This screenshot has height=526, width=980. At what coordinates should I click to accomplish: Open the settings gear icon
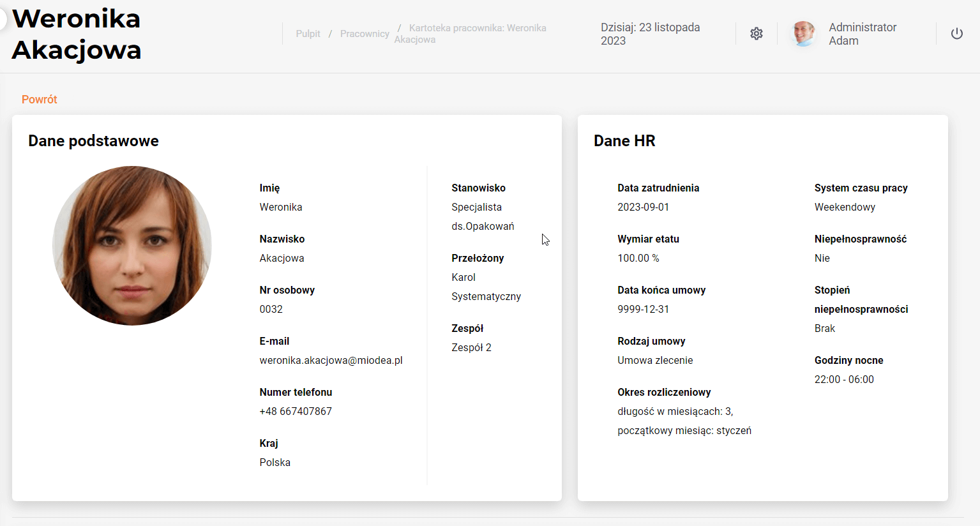click(x=757, y=34)
